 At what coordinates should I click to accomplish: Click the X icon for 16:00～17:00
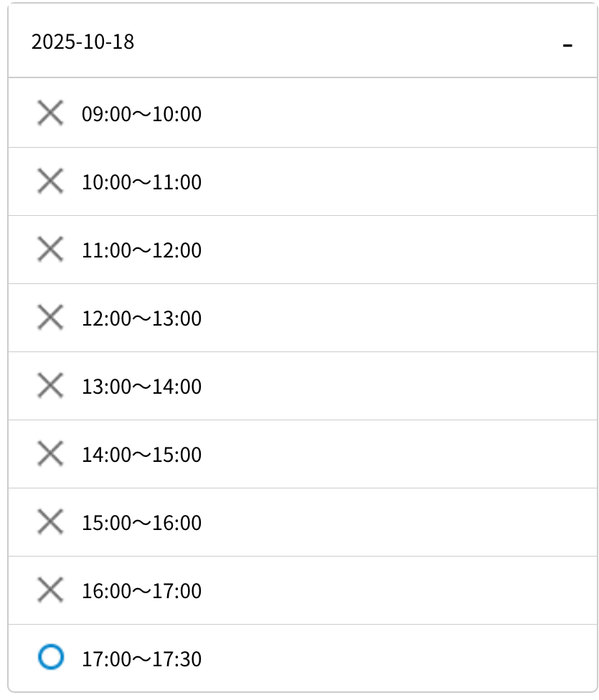click(50, 590)
